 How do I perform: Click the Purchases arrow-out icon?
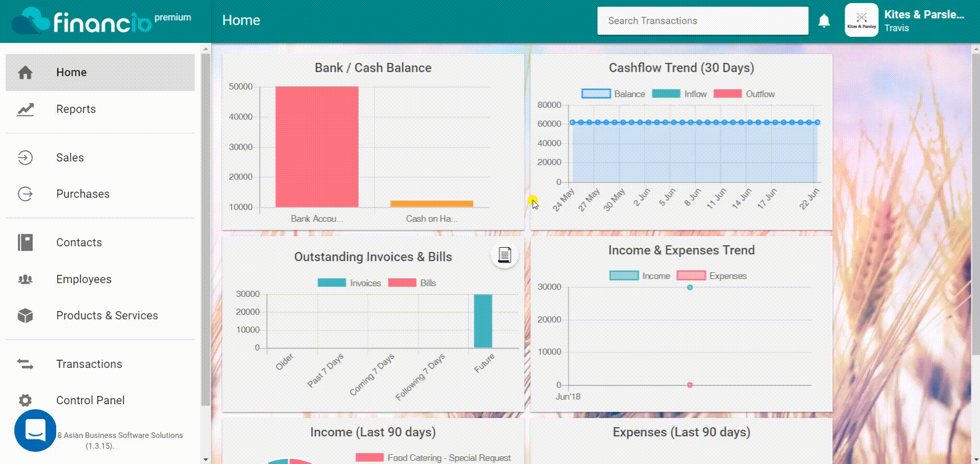click(25, 194)
